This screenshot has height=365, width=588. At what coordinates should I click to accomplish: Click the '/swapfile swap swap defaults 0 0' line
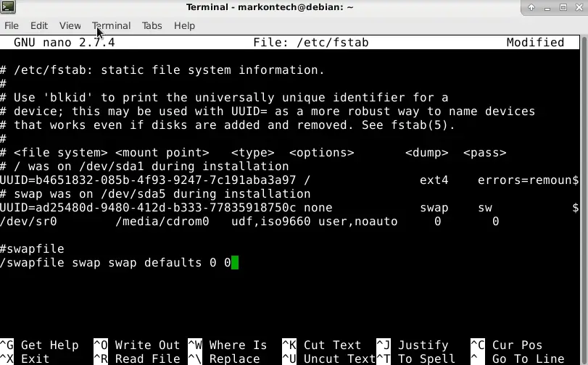coord(115,263)
